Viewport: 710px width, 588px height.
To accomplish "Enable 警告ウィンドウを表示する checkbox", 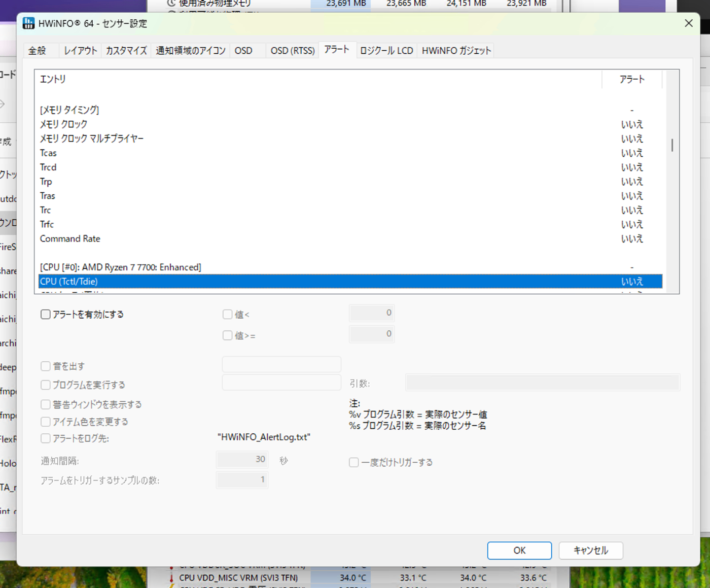I will coord(46,404).
